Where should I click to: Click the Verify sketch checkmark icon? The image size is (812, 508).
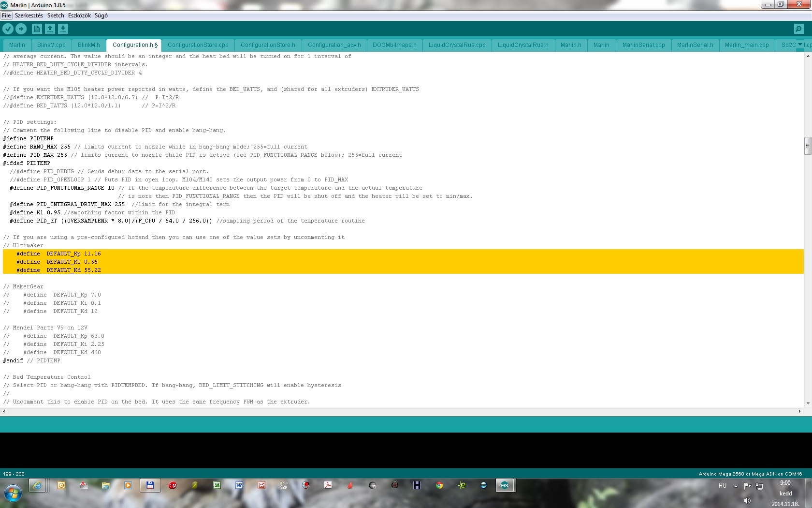click(8, 29)
